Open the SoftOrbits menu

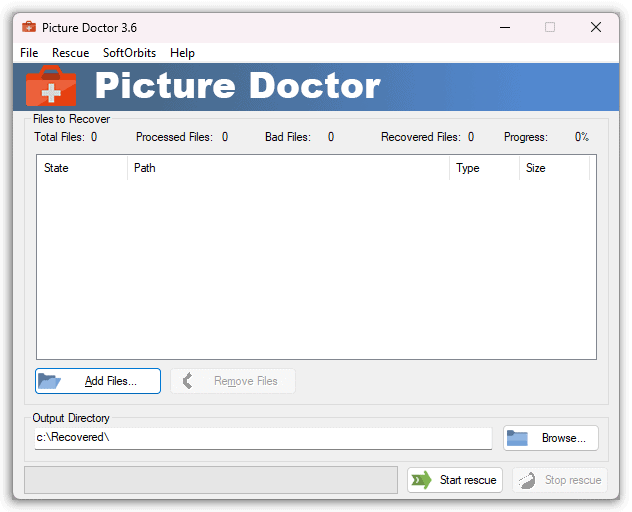[x=129, y=53]
